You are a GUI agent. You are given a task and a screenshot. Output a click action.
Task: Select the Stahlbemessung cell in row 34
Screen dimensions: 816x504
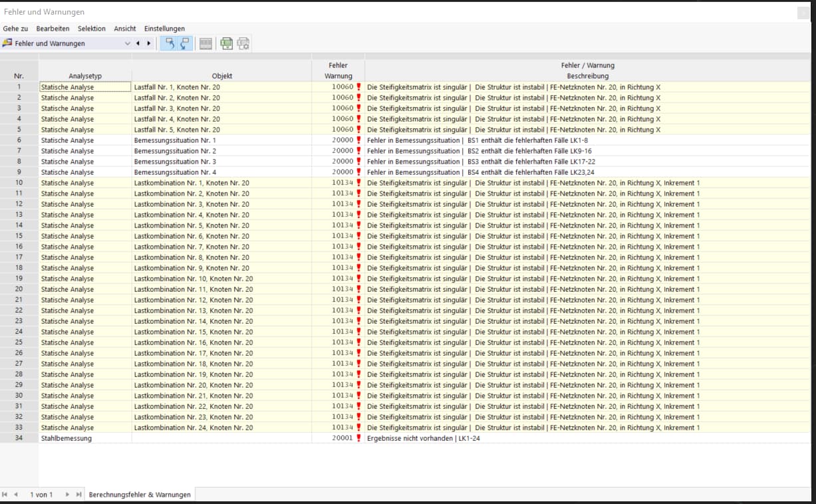(x=85, y=438)
